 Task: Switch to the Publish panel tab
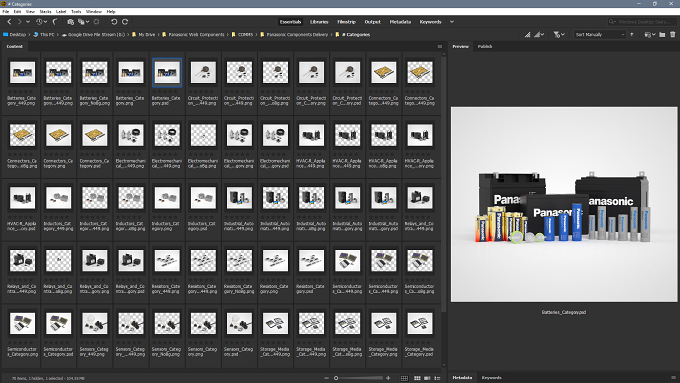pos(485,46)
